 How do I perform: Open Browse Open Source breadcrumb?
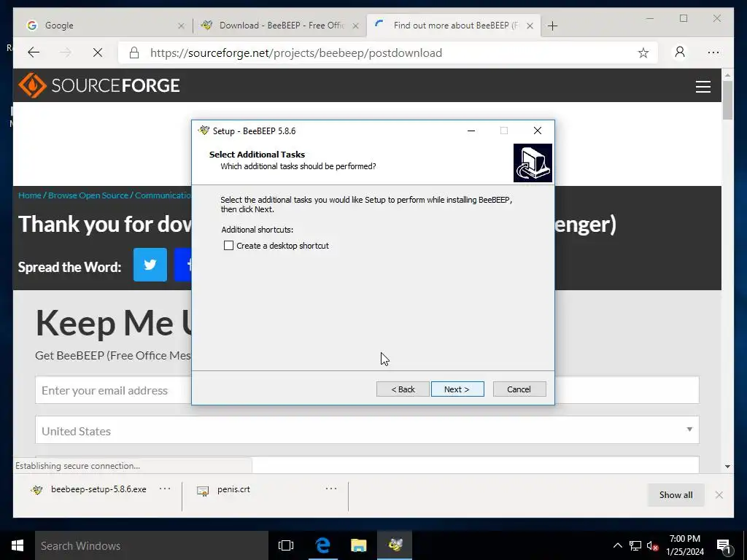[x=88, y=195]
